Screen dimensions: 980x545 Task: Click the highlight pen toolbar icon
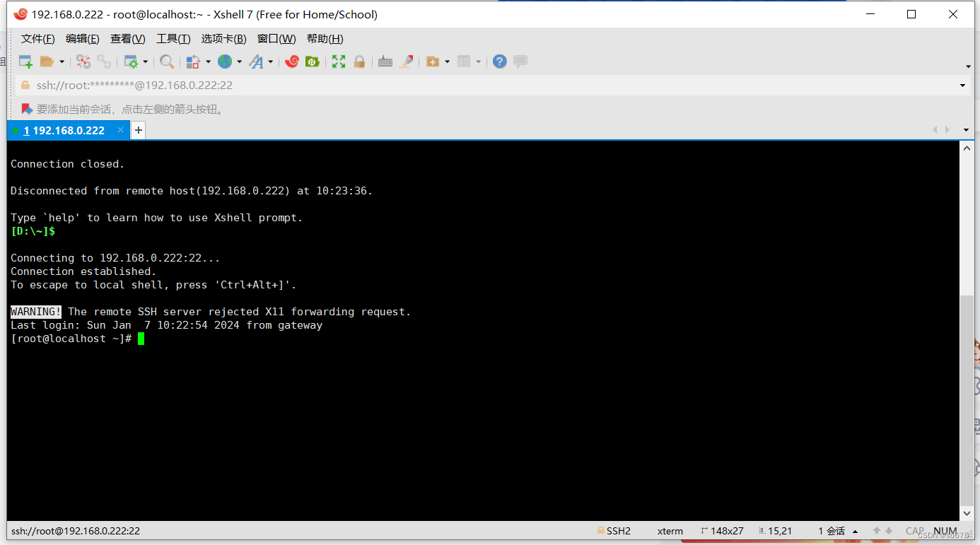coord(406,61)
